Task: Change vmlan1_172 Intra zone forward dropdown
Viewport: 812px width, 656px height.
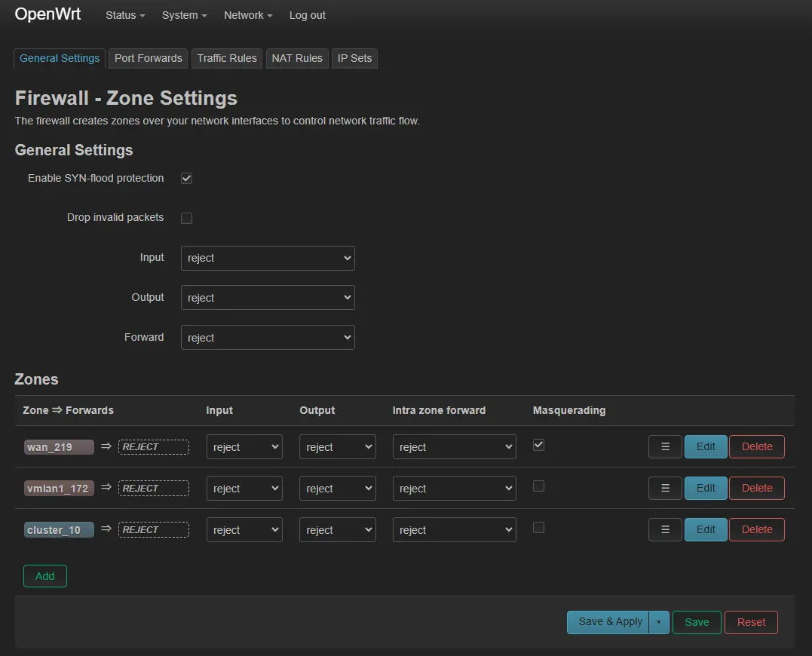Action: 454,489
